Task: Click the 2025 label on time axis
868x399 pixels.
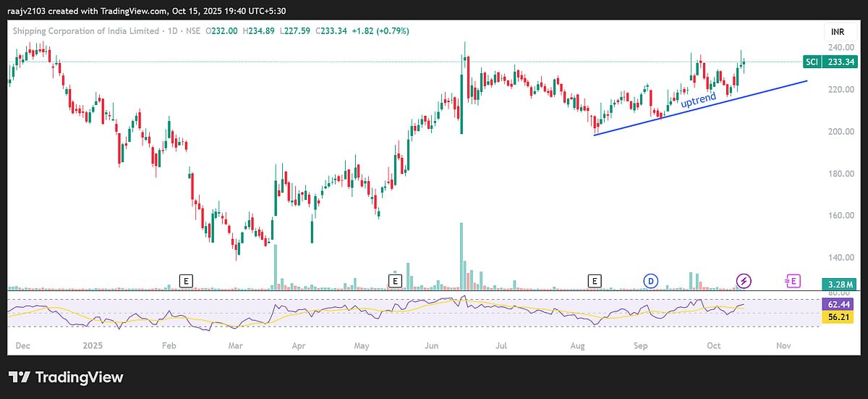Action: [94, 346]
